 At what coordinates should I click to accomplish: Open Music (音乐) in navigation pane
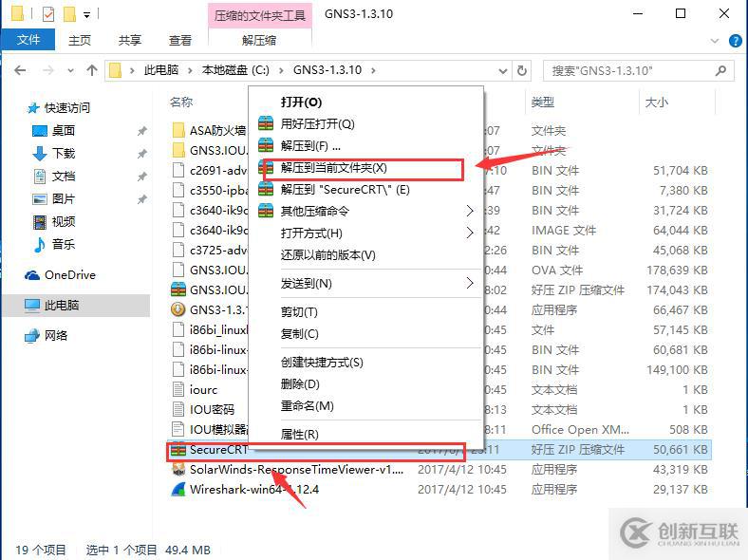(63, 244)
